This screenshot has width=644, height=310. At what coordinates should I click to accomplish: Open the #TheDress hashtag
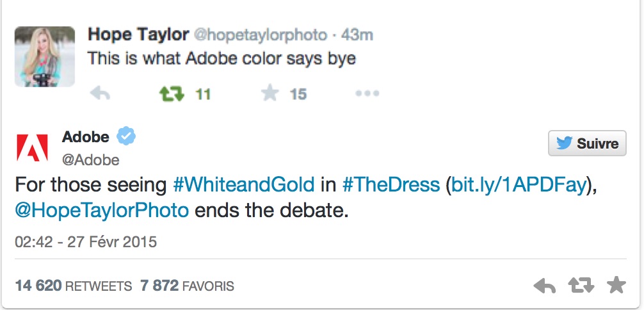391,185
